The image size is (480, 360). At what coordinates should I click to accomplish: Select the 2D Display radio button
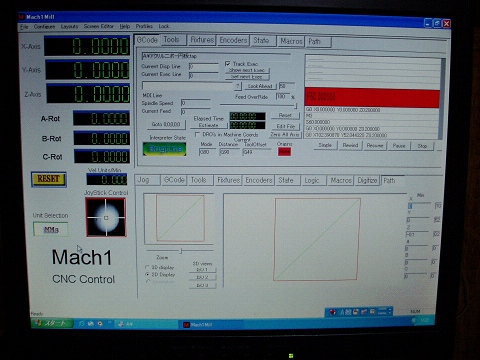coord(147,274)
